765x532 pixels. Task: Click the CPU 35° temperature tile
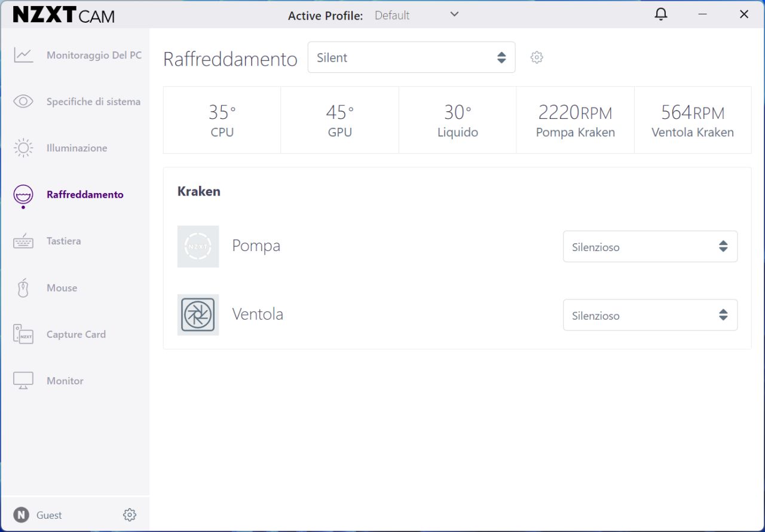pos(222,120)
